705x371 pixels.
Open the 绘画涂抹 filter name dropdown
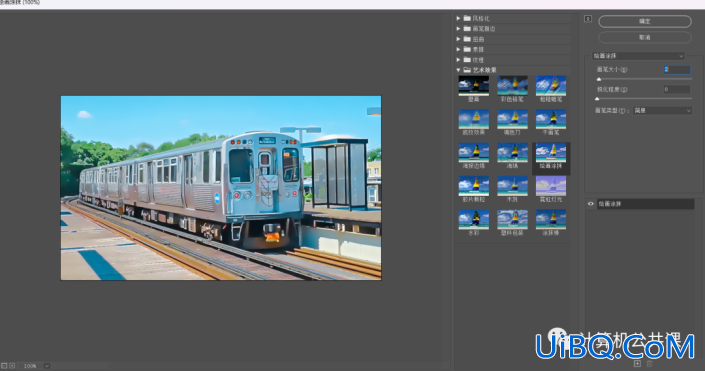[638, 56]
